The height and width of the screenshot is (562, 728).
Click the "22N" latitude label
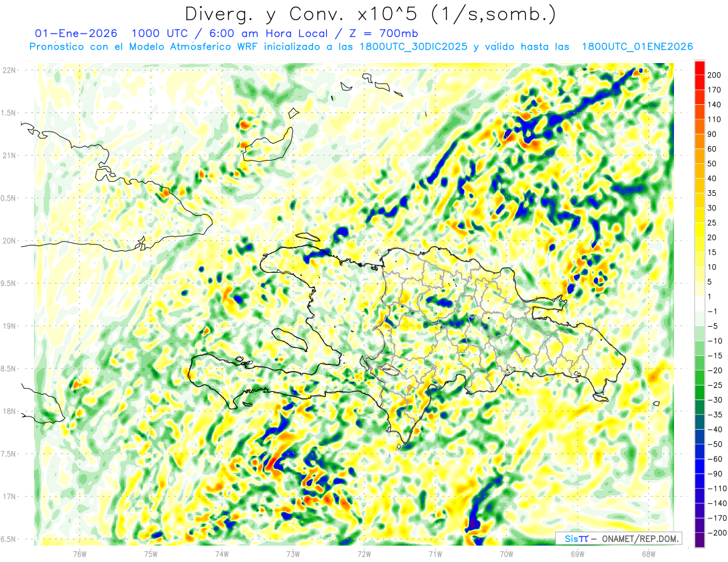(9, 70)
